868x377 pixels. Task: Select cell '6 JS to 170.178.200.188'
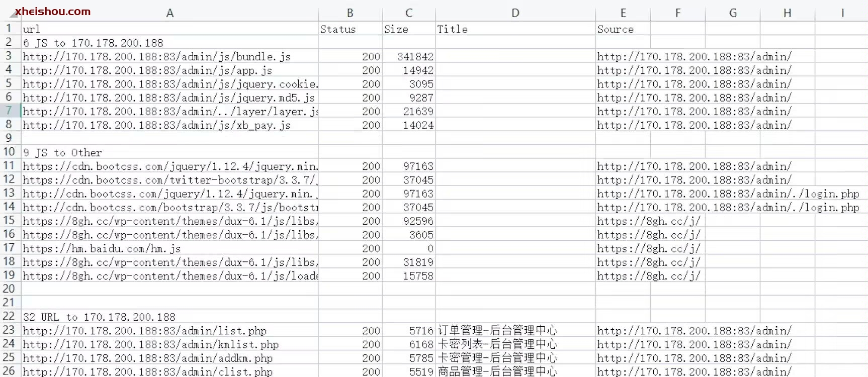point(169,43)
